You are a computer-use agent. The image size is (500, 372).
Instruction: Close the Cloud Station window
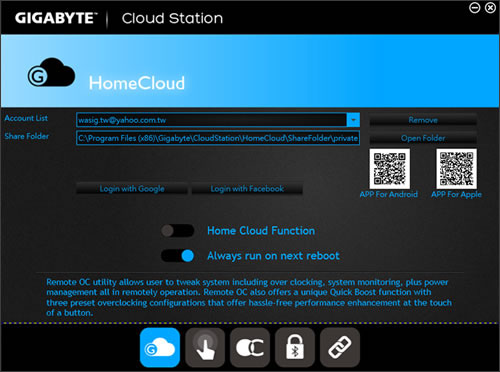(x=490, y=8)
